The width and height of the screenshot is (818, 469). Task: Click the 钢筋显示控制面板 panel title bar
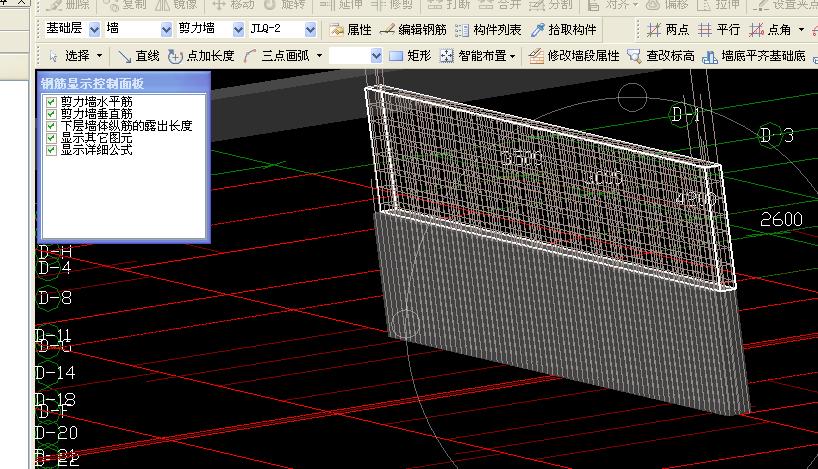(x=124, y=83)
